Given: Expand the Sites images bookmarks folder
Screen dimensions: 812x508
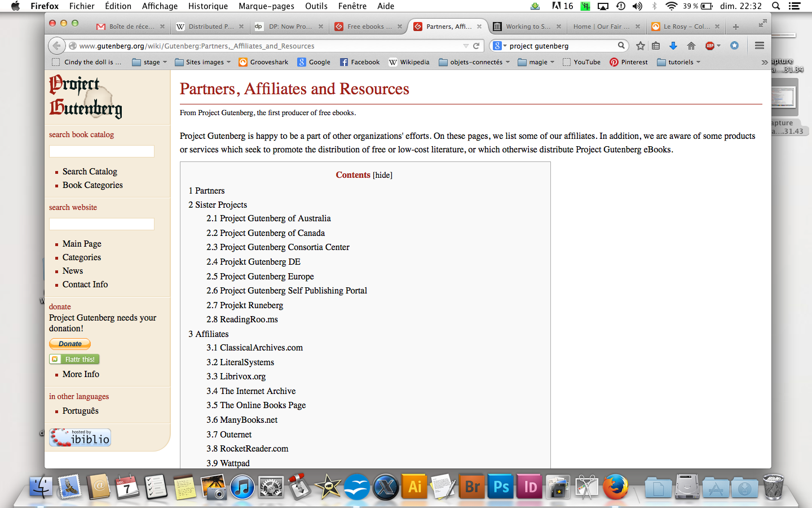Looking at the screenshot, I should [x=203, y=62].
